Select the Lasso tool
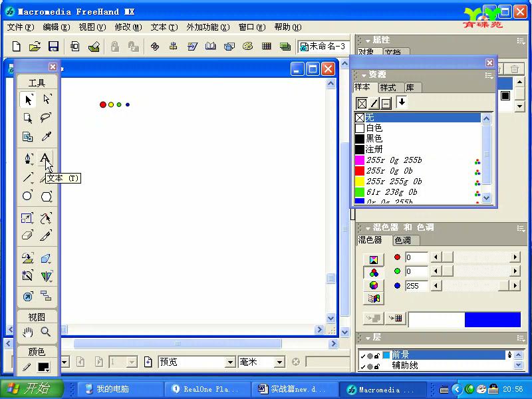The height and width of the screenshot is (399, 532). [x=47, y=118]
